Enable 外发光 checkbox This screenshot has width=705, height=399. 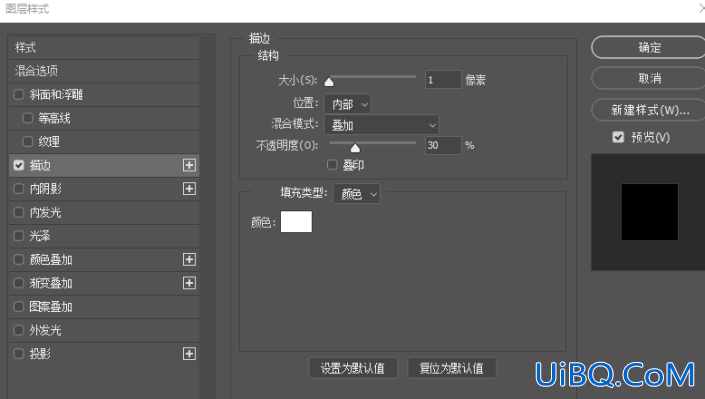pyautogui.click(x=18, y=330)
